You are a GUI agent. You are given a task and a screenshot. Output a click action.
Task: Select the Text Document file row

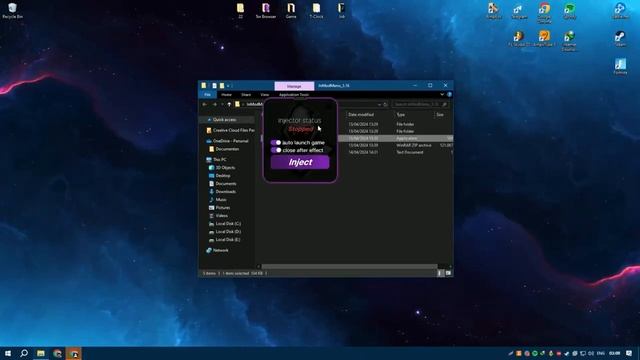point(395,153)
